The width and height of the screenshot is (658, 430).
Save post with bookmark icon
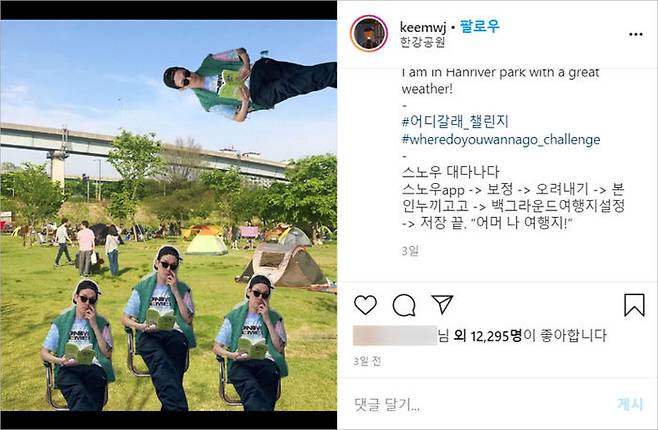click(x=634, y=305)
